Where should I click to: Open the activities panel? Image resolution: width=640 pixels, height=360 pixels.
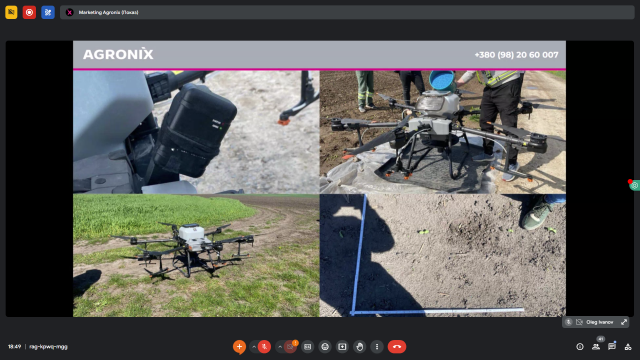click(628, 347)
